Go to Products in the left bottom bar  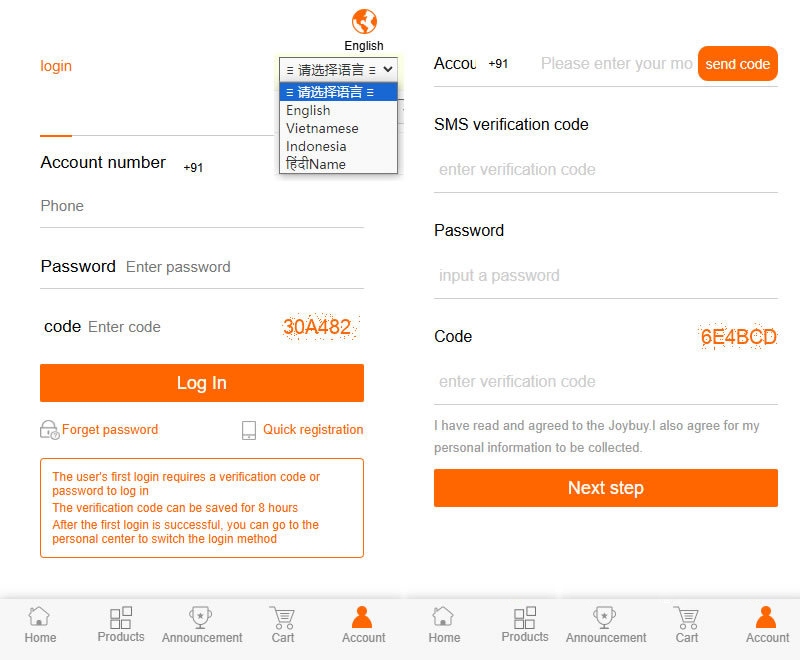(121, 625)
